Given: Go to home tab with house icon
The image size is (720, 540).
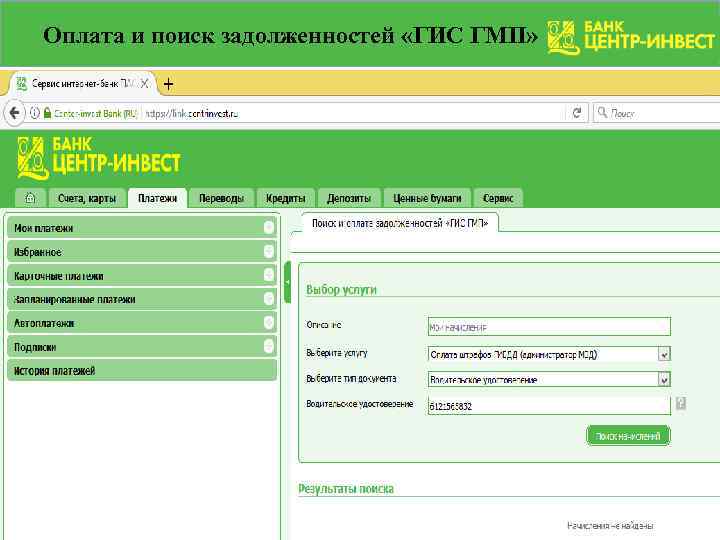Looking at the screenshot, I should tap(30, 198).
